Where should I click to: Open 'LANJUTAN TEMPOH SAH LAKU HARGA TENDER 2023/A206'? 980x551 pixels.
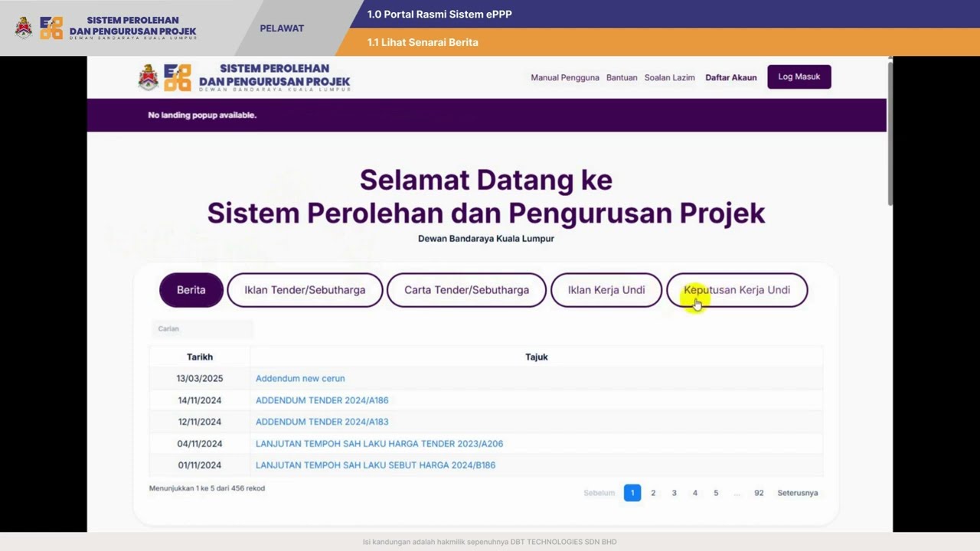click(379, 444)
